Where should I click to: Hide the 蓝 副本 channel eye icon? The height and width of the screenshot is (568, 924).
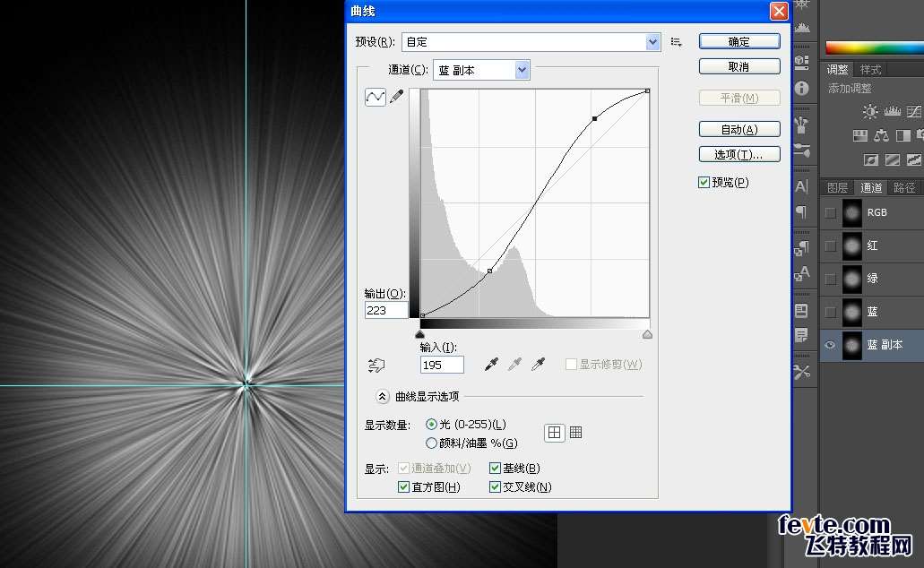click(830, 345)
